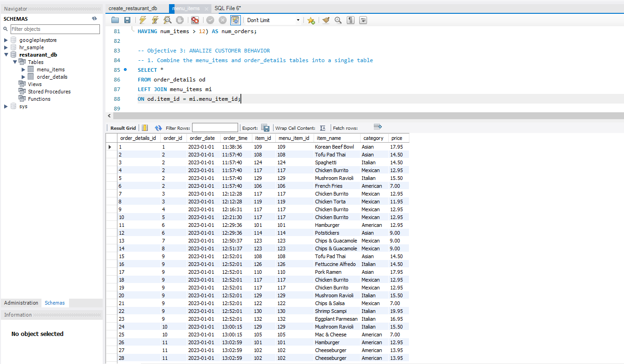
Task: Rollback the current transaction
Action: tap(222, 20)
